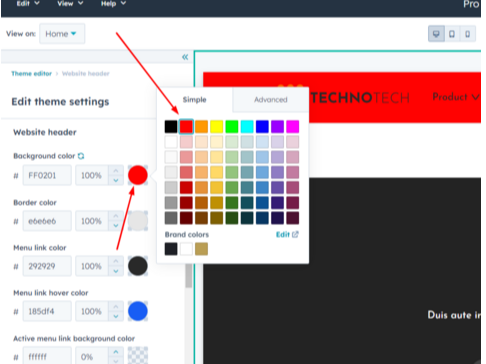Increase Border color opacity stepper up
The image size is (486, 364).
(116, 216)
